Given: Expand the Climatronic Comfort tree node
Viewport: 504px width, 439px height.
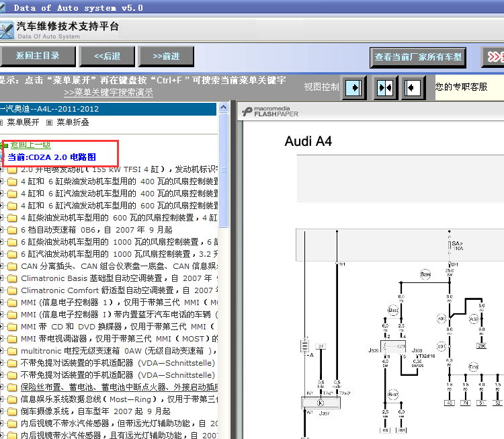Looking at the screenshot, I should pyautogui.click(x=1, y=290).
